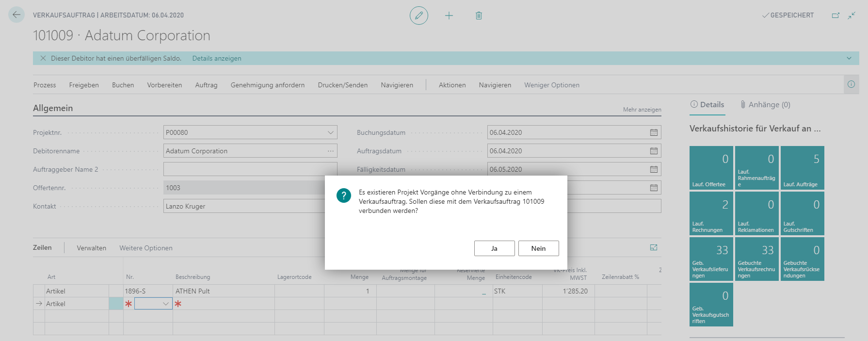Open Debitorenname lookup ellipsis
Image resolution: width=868 pixels, height=341 pixels.
tap(331, 151)
